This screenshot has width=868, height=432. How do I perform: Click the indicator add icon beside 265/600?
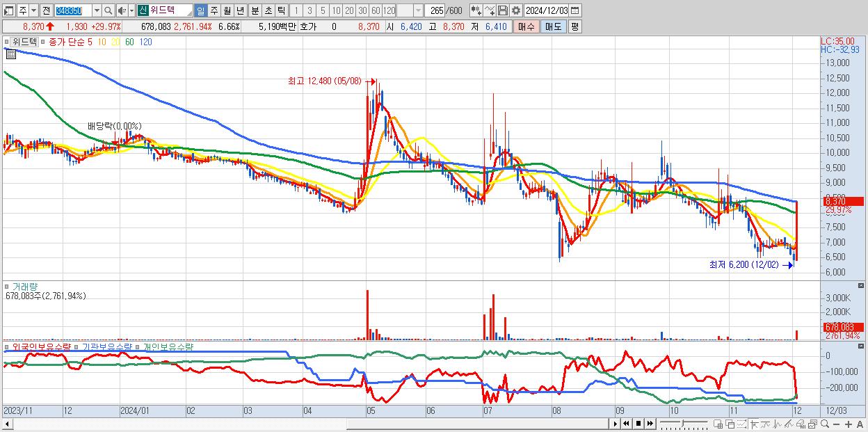tap(476, 10)
